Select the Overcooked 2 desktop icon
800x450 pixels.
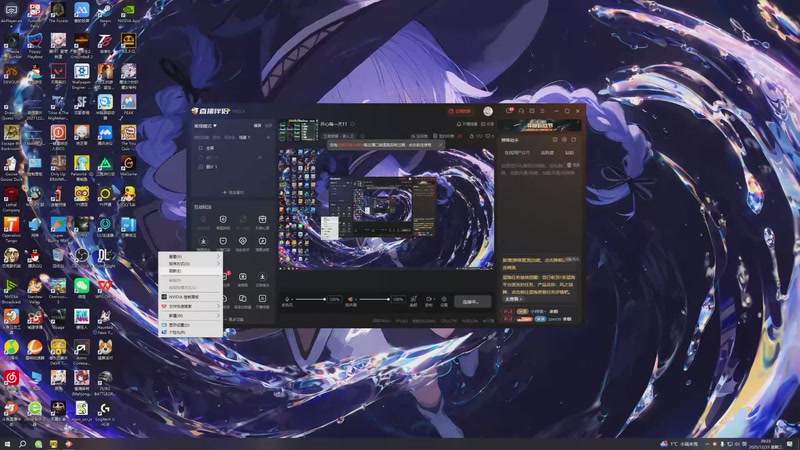[x=58, y=290]
